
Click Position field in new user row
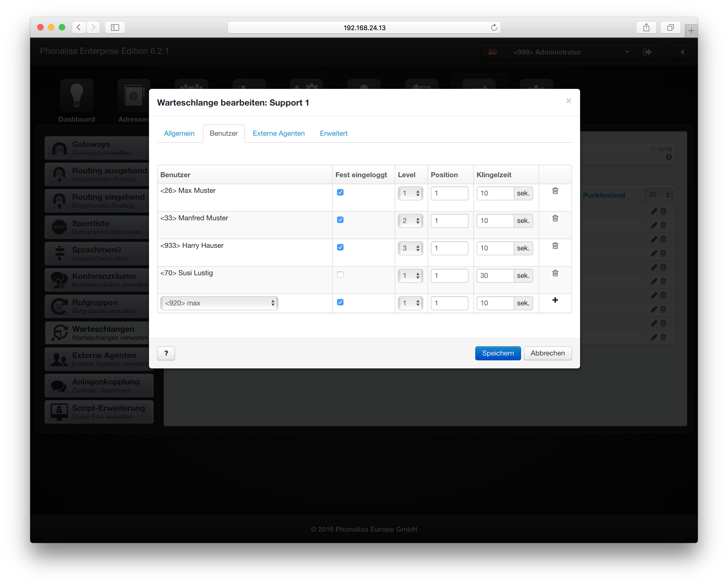[449, 303]
